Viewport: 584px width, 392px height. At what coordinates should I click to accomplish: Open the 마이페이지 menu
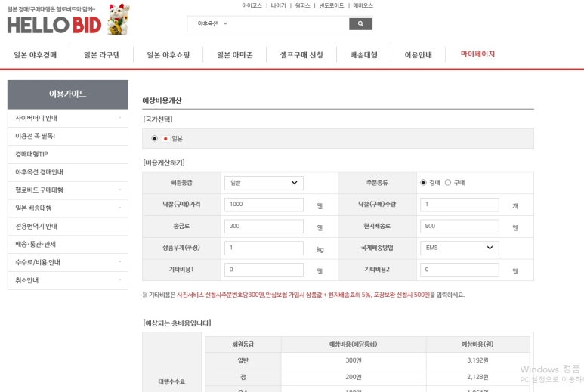pos(477,54)
